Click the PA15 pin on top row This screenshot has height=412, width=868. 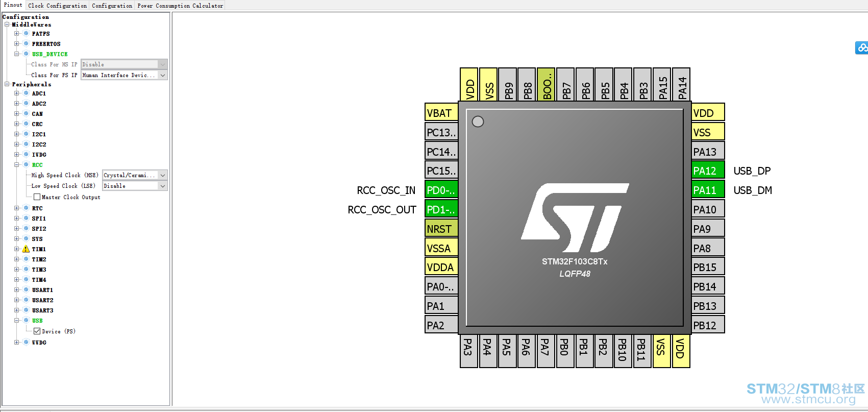pyautogui.click(x=662, y=84)
